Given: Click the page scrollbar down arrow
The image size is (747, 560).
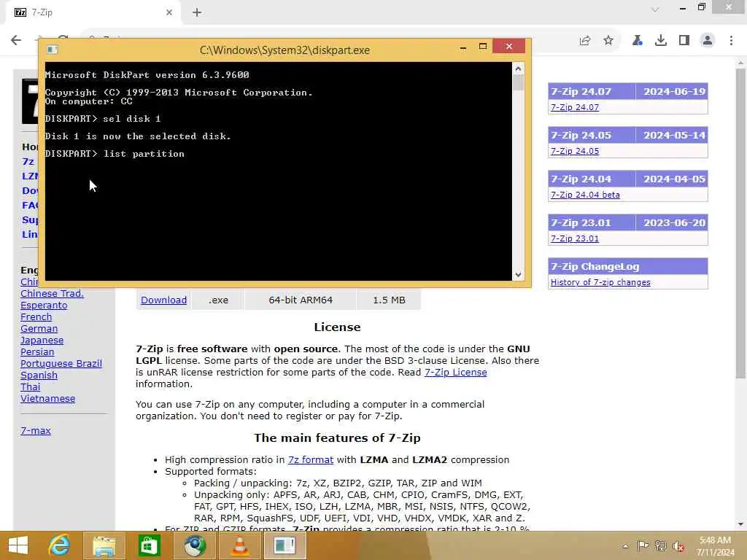Looking at the screenshot, I should coord(740,524).
